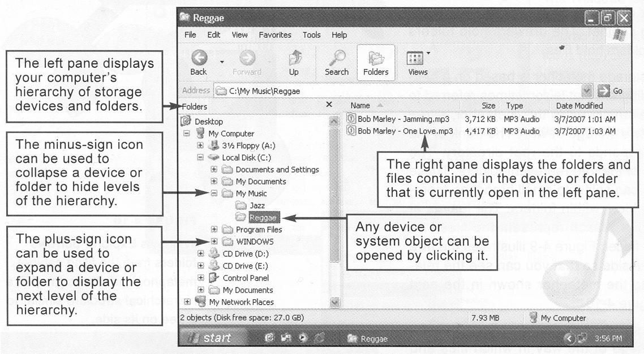Click the One Love.mp3 audio file icon
The height and width of the screenshot is (354, 644).
pyautogui.click(x=351, y=131)
